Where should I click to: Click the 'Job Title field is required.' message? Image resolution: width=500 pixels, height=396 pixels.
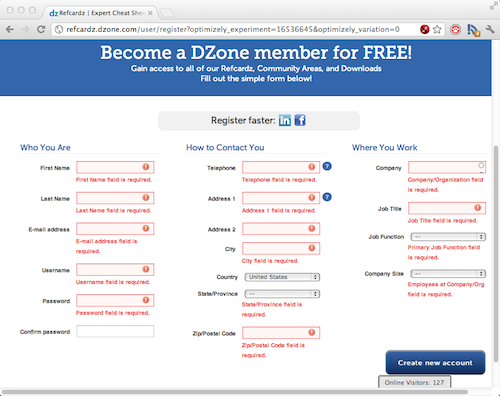(442, 221)
